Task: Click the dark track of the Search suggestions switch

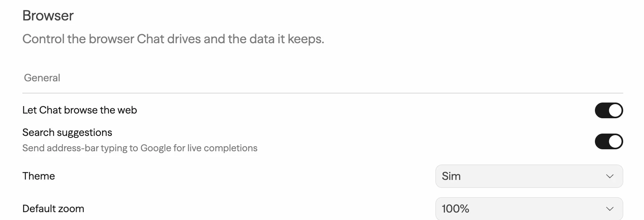Action: (601, 141)
